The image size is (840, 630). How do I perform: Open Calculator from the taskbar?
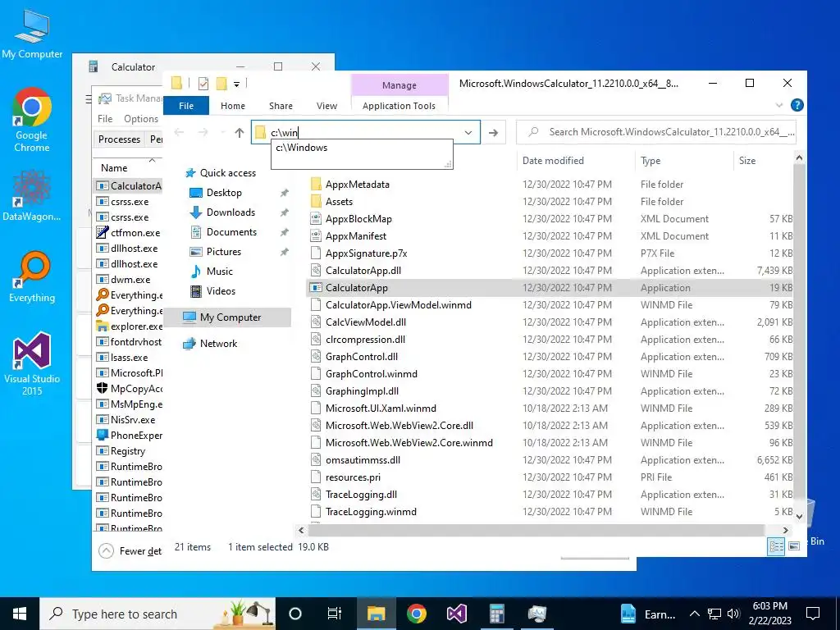496,614
